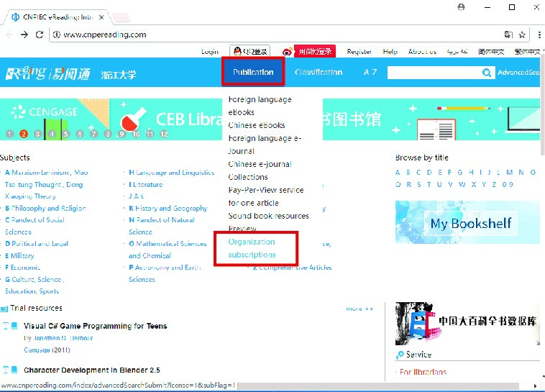
Task: Reload the page with the refresh icon
Action: coord(40,34)
